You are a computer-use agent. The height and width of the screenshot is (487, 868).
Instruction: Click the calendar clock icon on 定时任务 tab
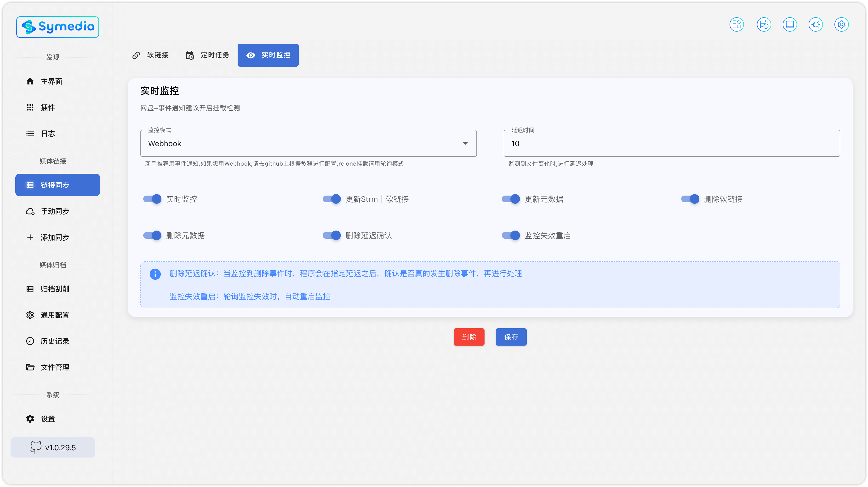click(190, 55)
